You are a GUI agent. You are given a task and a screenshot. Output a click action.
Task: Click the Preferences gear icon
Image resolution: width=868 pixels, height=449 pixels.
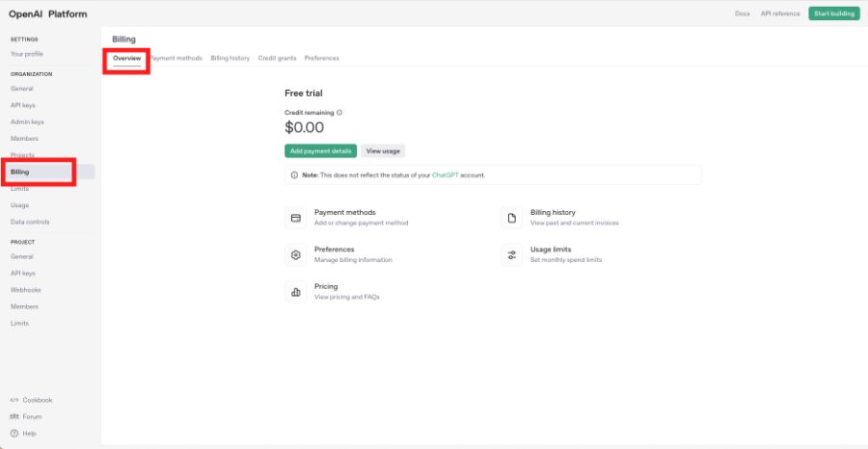point(296,255)
